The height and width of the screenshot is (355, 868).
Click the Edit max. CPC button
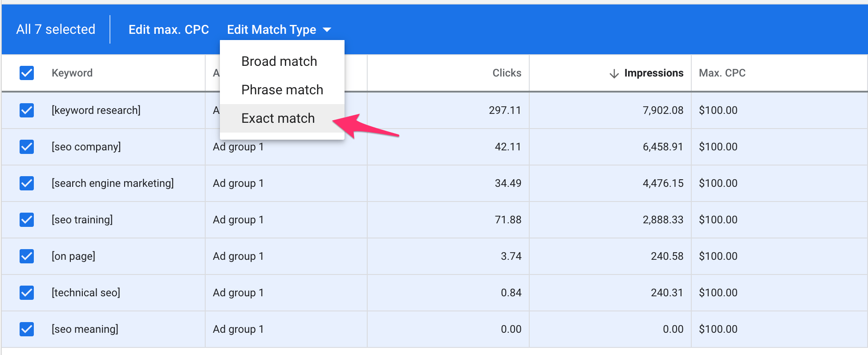click(x=169, y=30)
